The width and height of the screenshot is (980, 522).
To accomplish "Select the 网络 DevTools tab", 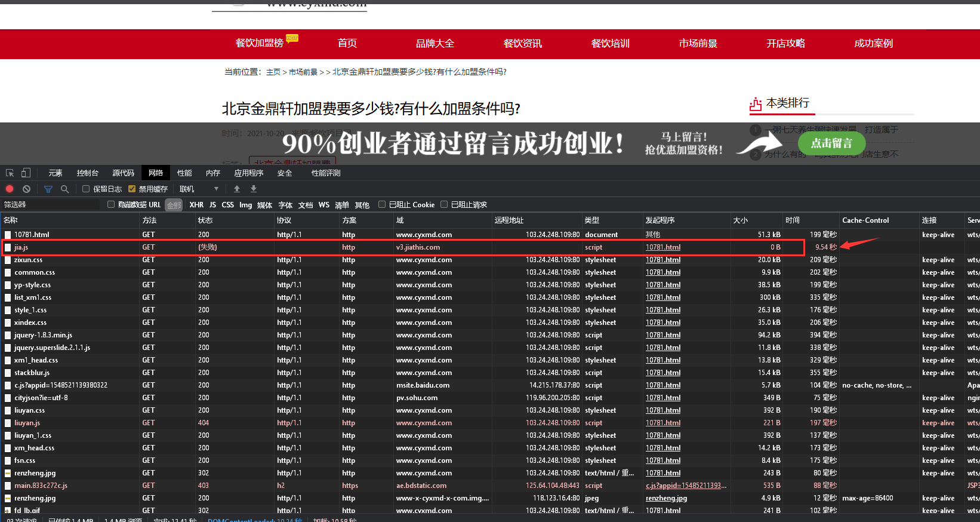I will pyautogui.click(x=156, y=173).
